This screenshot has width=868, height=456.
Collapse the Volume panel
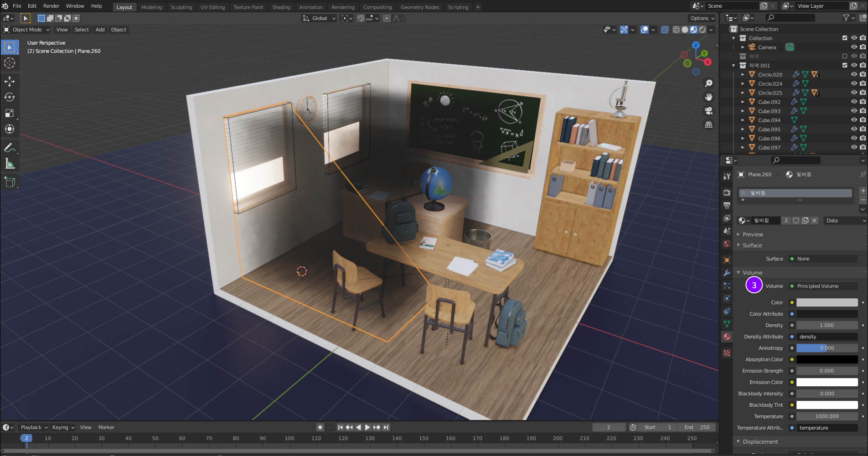[752, 273]
